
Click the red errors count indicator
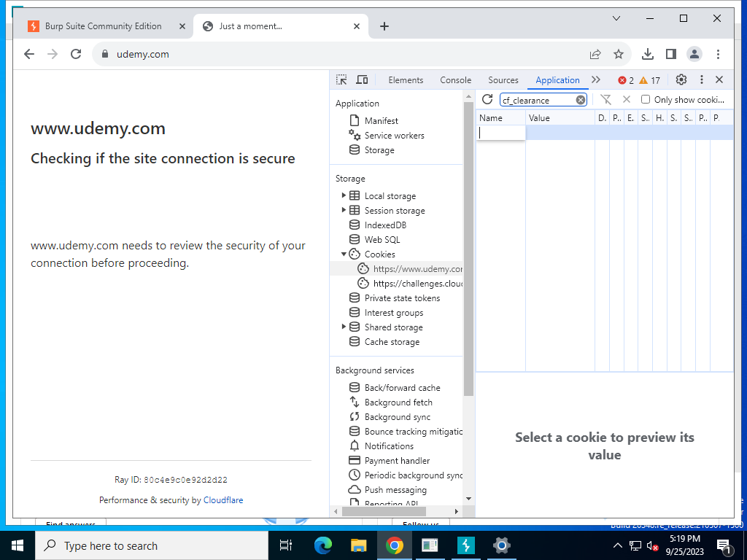[x=625, y=80]
